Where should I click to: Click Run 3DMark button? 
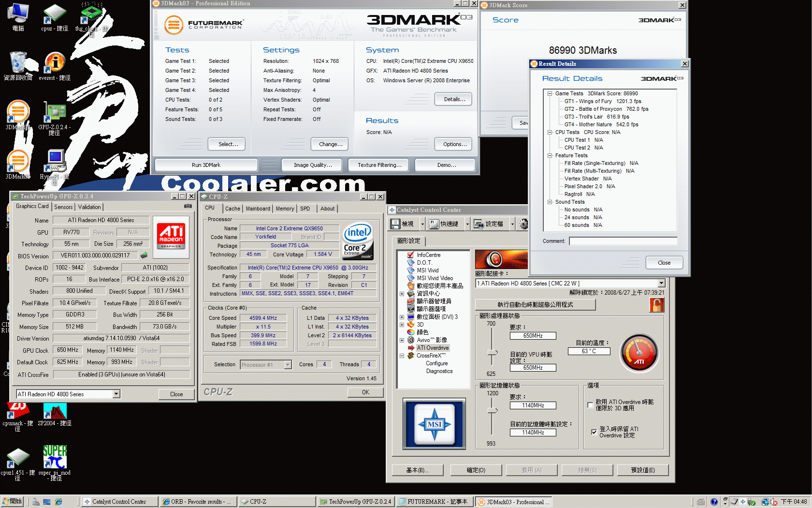[206, 165]
